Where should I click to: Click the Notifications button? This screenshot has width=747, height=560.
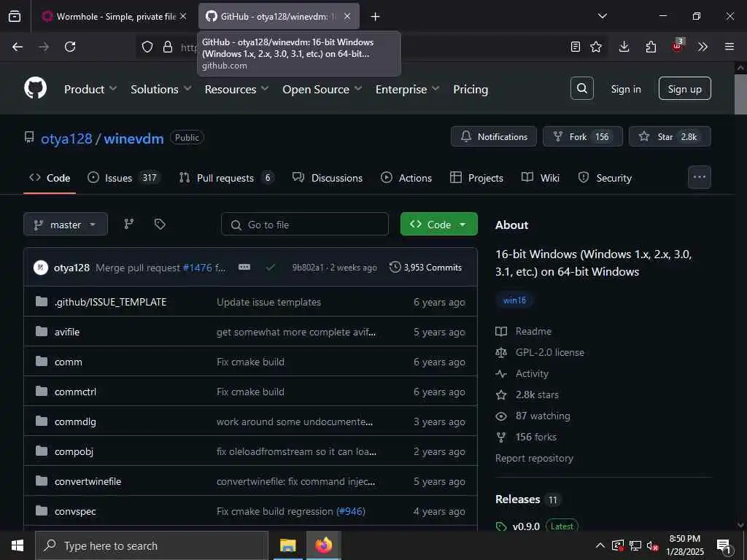pyautogui.click(x=494, y=136)
